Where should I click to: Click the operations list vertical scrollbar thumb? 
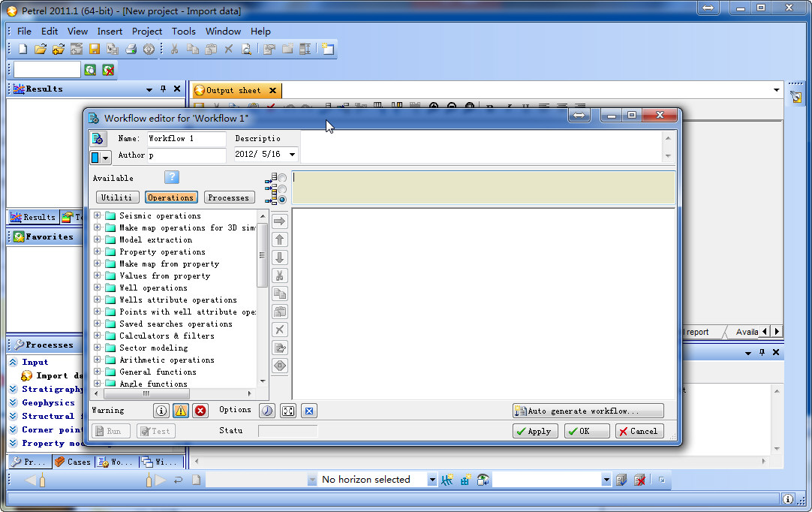pyautogui.click(x=262, y=255)
